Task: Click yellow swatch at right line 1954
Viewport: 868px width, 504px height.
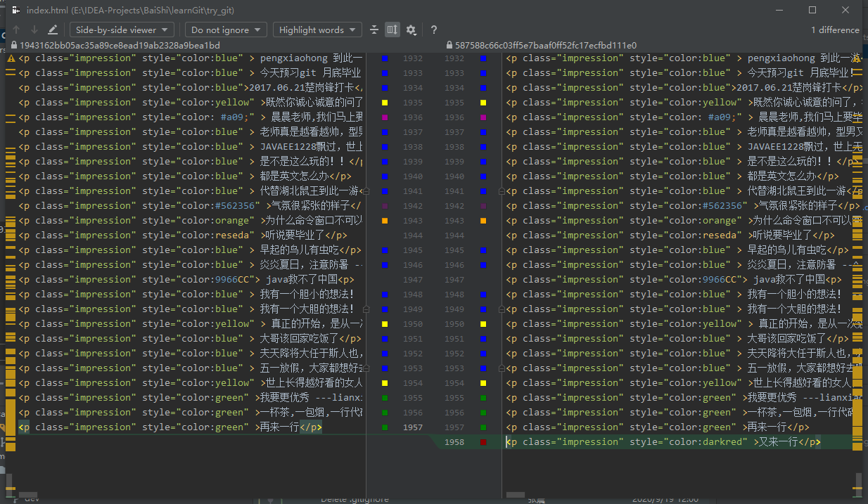Action: (483, 383)
